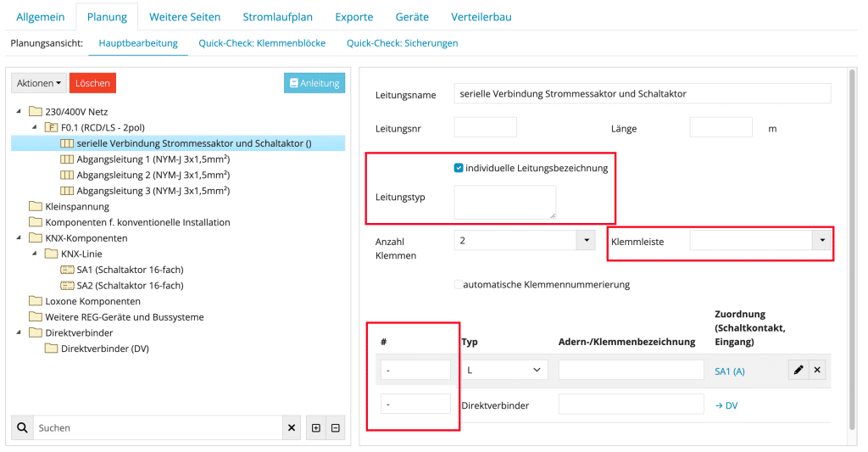Follow the SA1 (A) assignment link
Viewport: 868px width, 452px height.
coord(730,371)
